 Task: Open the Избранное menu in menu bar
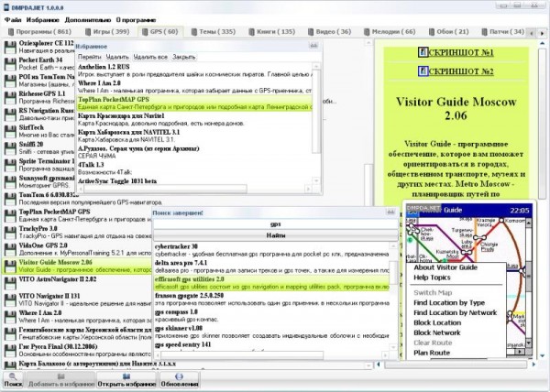(43, 20)
